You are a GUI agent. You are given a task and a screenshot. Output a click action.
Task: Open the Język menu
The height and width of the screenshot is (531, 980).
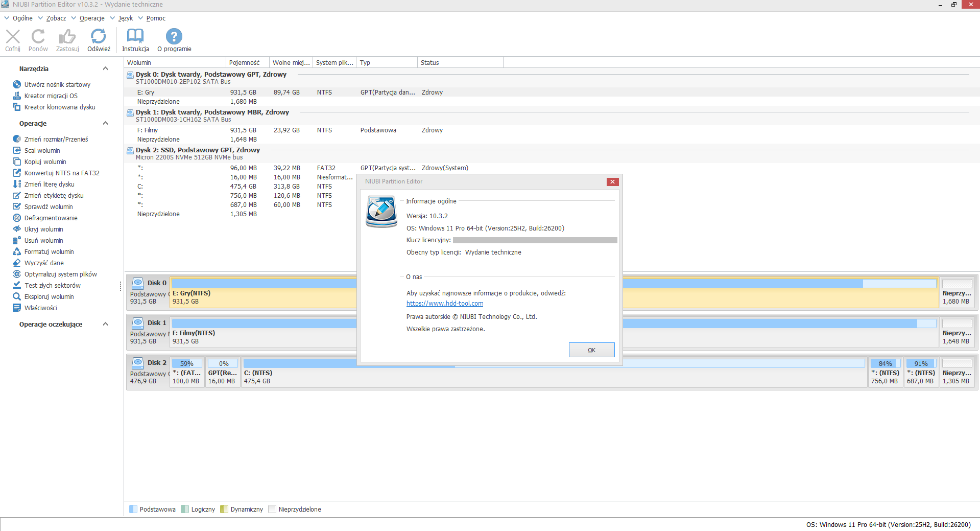click(x=126, y=18)
